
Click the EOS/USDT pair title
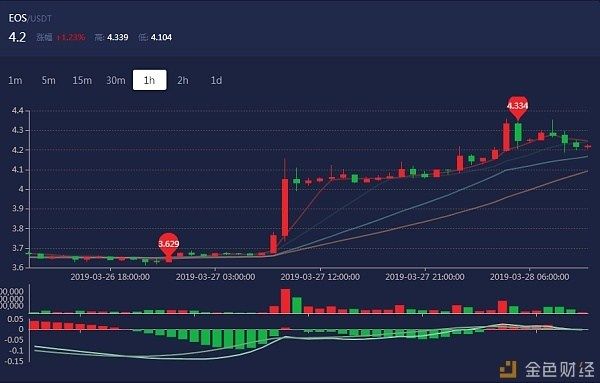click(x=30, y=18)
